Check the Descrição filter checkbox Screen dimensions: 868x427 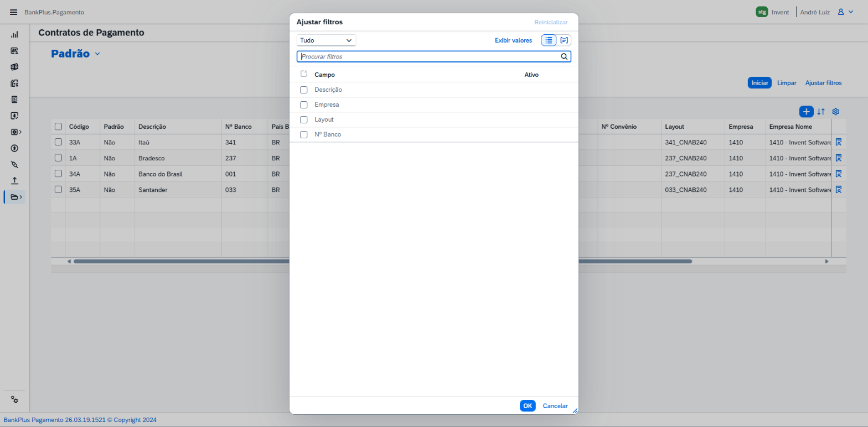[303, 90]
